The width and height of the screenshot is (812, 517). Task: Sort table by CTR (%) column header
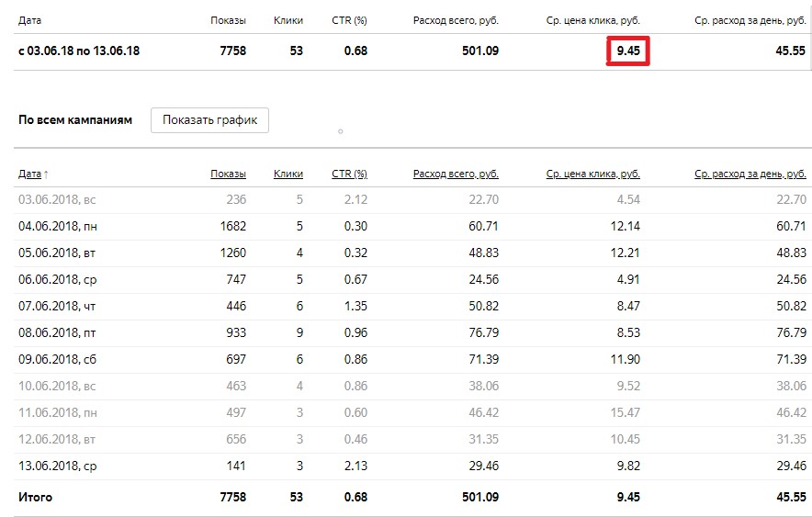pos(350,174)
